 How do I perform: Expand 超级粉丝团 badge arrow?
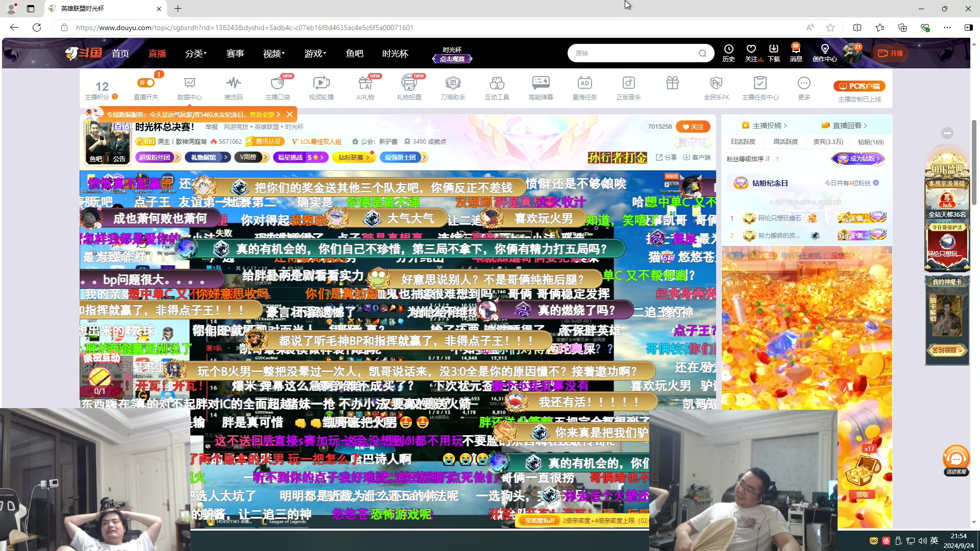pos(177,157)
